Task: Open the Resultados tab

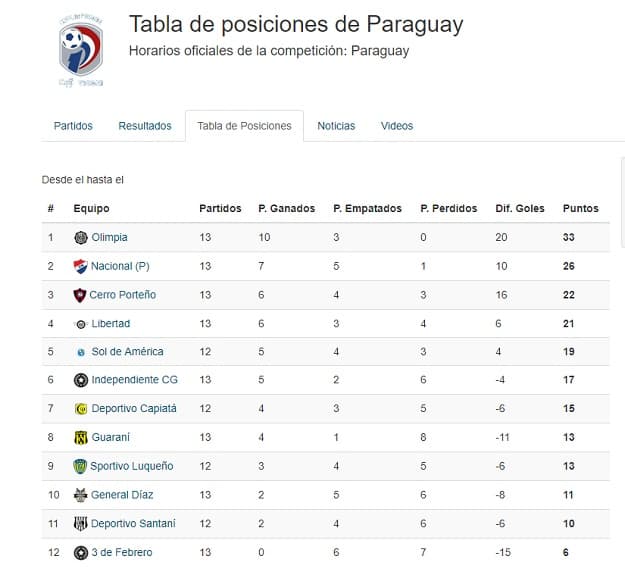Action: point(145,126)
